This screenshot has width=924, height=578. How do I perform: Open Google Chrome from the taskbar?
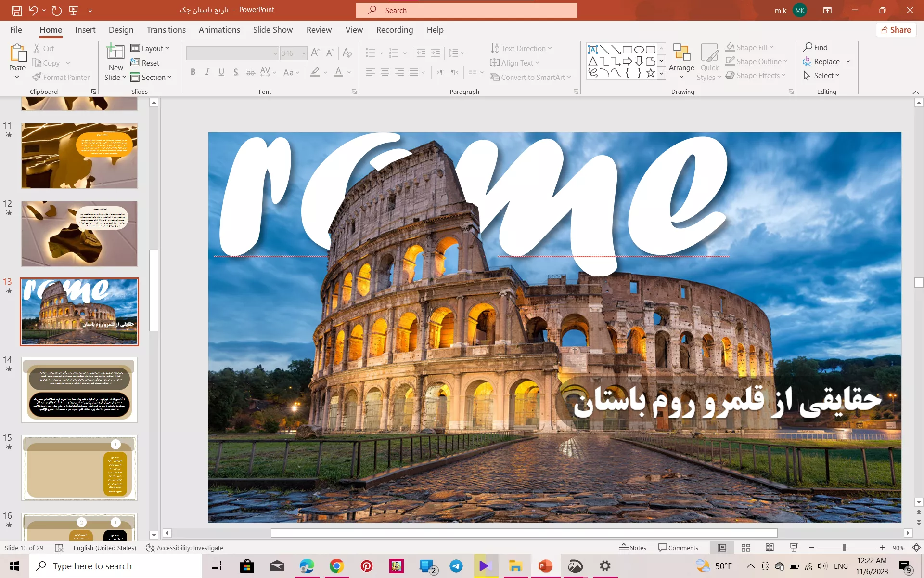click(336, 566)
